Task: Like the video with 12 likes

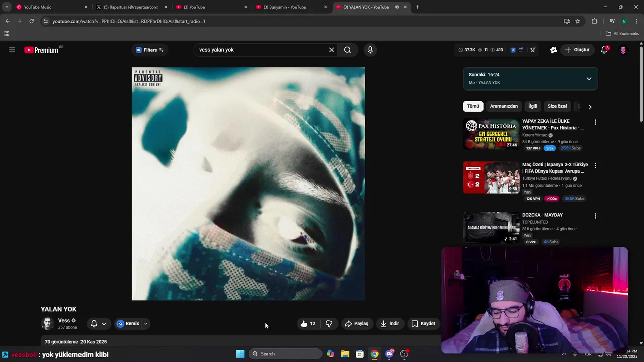Action: point(308,324)
